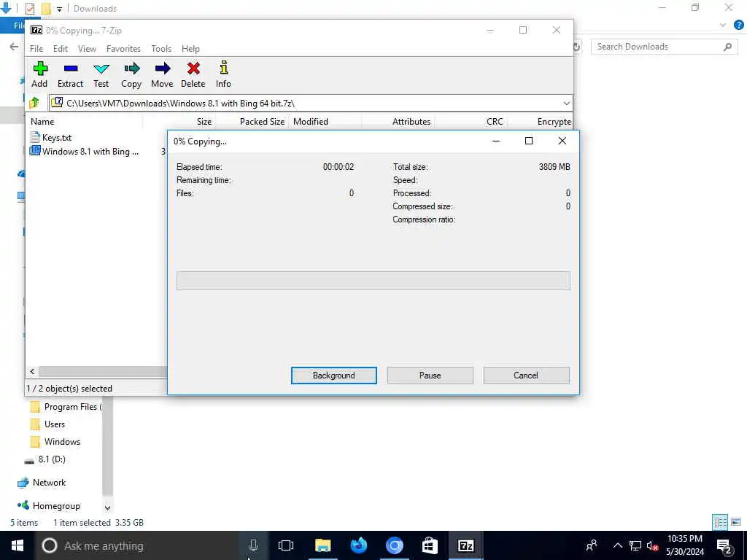Screen dimensions: 747x560
Task: Select the 8.1 (D:) drive
Action: [44, 459]
